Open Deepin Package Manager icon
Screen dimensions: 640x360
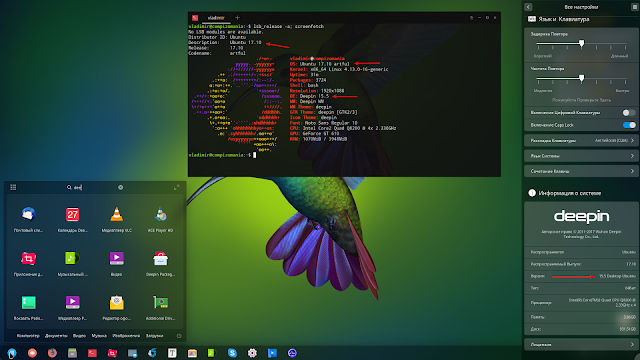(160, 262)
